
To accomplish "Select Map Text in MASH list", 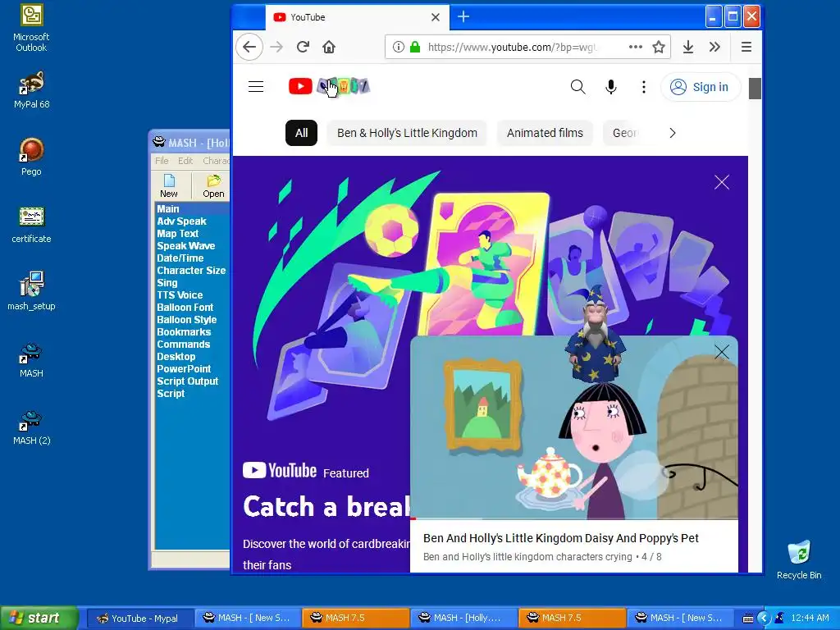I will [x=178, y=234].
